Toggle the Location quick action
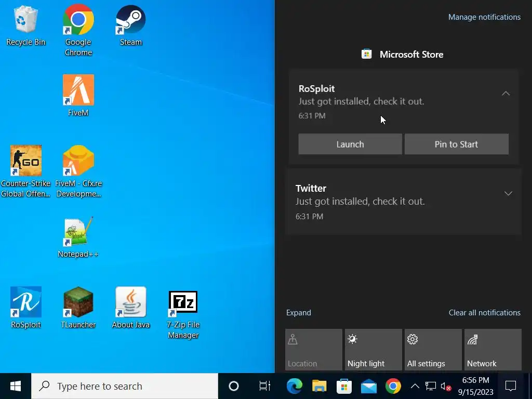Viewport: 532px width, 399px height. click(313, 350)
